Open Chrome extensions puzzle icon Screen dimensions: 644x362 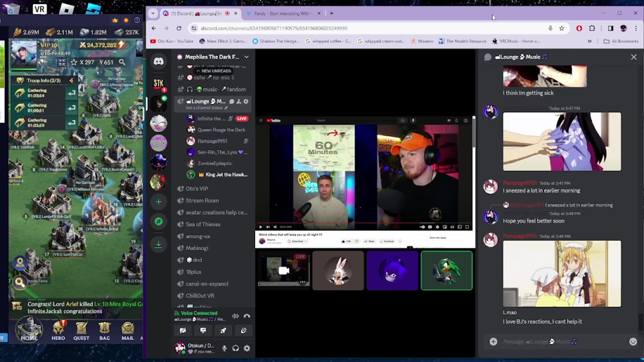coord(592,28)
